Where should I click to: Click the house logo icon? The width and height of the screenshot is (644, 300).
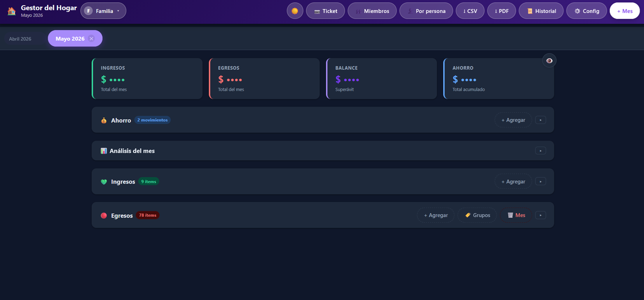pyautogui.click(x=12, y=11)
